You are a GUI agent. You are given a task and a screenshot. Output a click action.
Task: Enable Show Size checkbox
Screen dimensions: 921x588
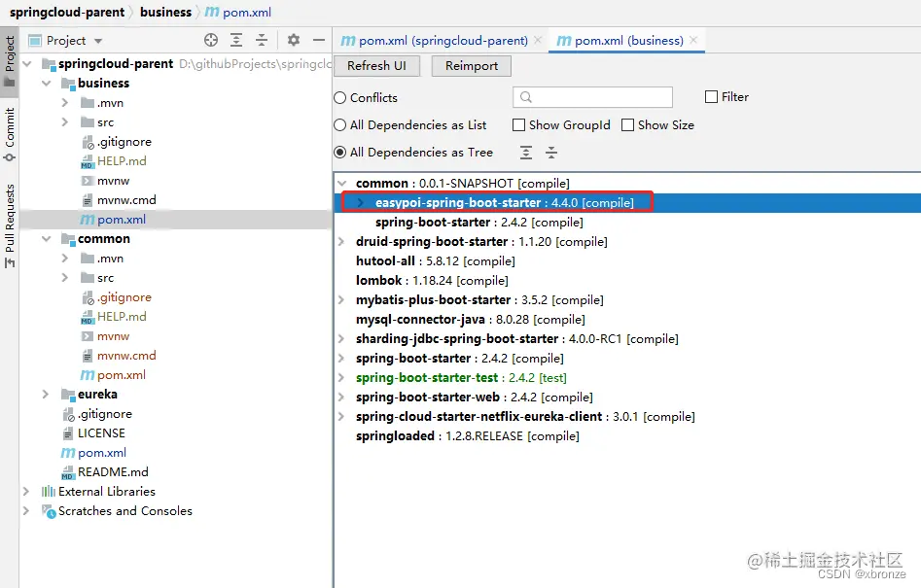[627, 125]
